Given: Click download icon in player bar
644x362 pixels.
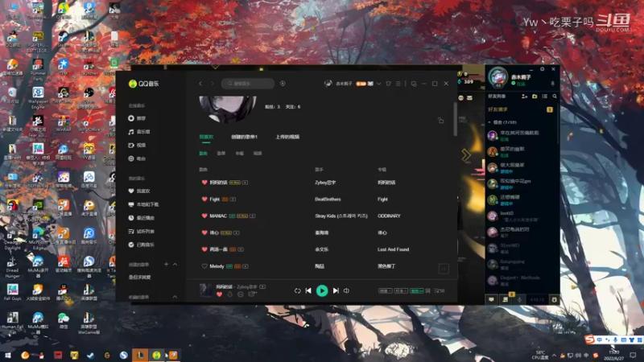Looking at the screenshot, I should point(230,294).
